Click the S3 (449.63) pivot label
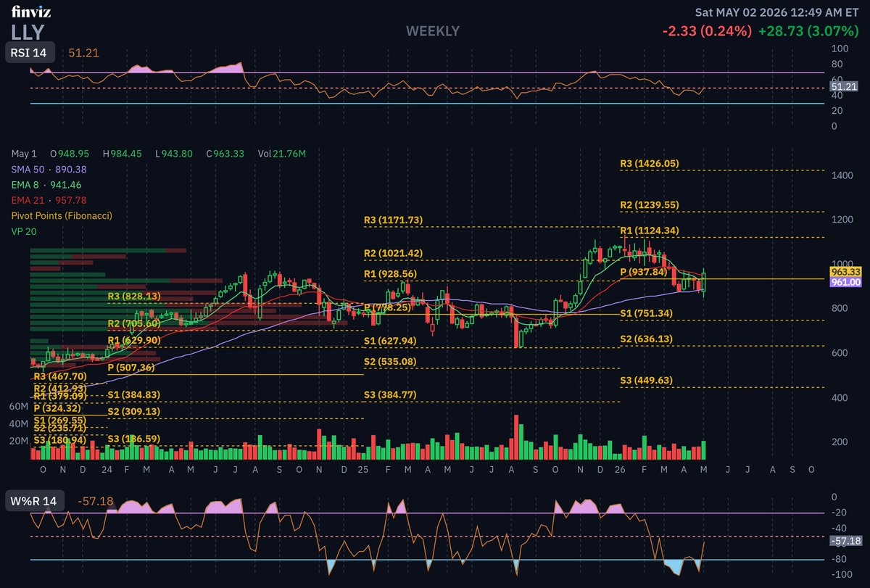The width and height of the screenshot is (870, 588). coord(647,380)
